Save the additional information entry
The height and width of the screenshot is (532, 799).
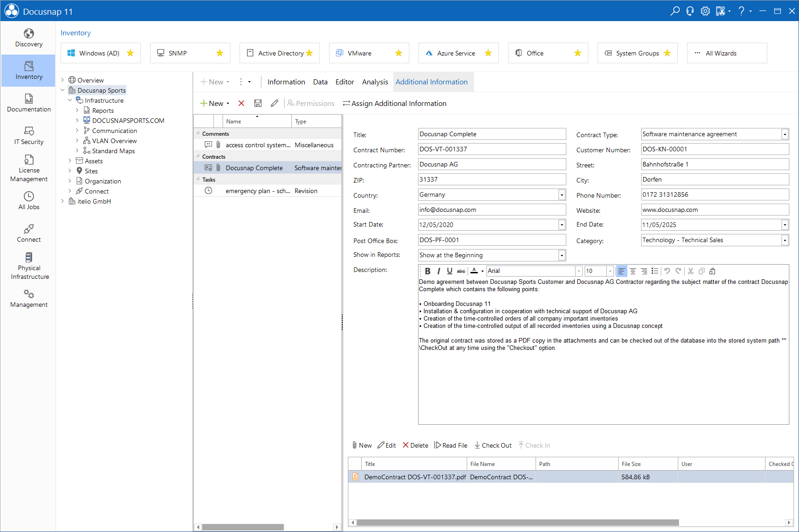point(258,103)
